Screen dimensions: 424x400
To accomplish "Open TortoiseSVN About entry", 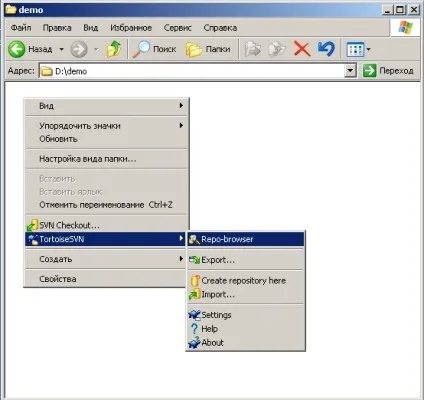I will [246, 343].
